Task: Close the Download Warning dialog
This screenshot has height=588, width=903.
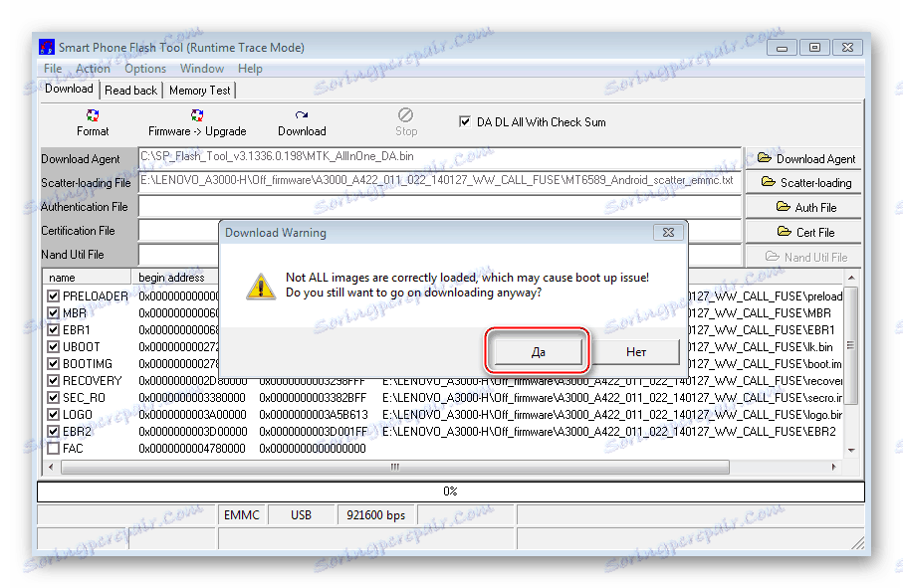Action: pos(668,233)
